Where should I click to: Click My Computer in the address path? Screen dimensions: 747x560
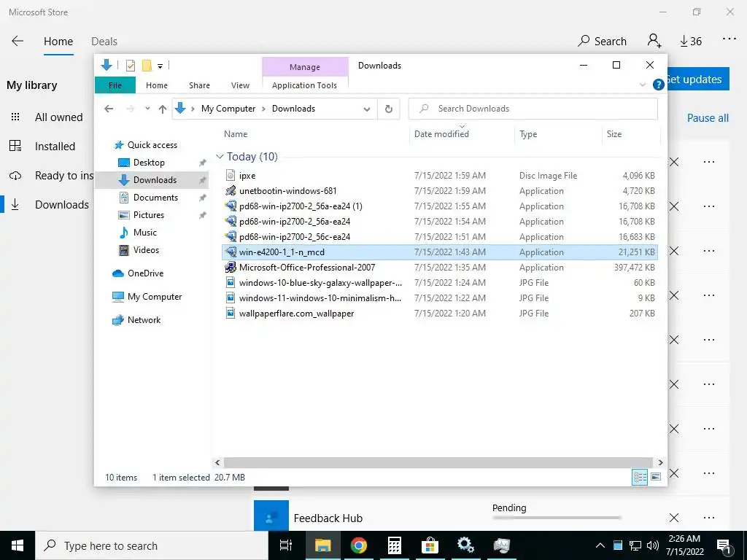(228, 109)
